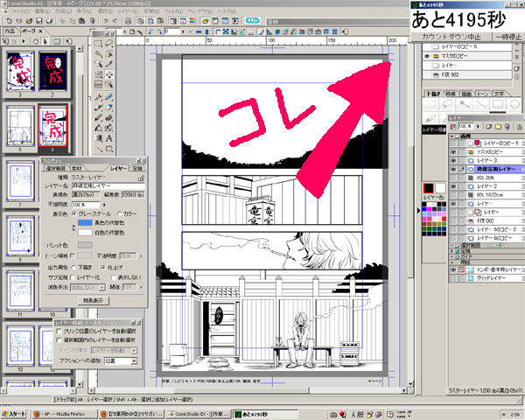Open アクションへの追加 dropdown
525x420 pixels.
pos(134,361)
